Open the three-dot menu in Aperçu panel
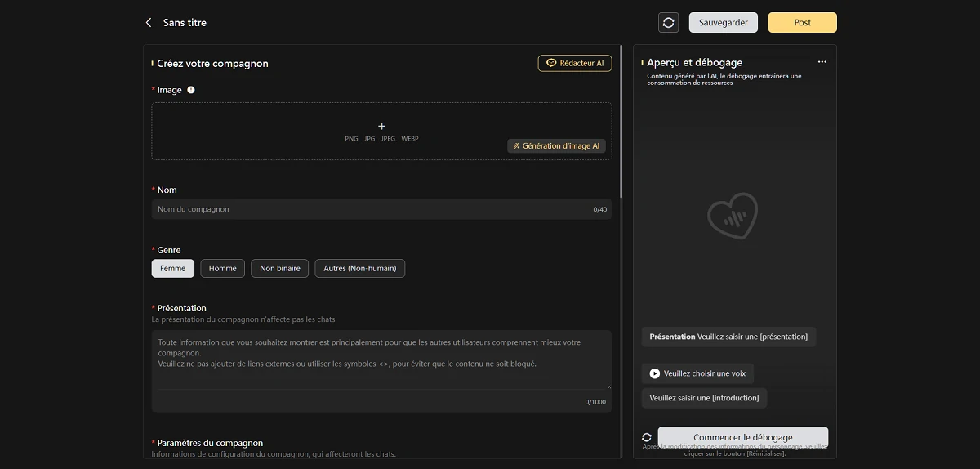The width and height of the screenshot is (980, 469). (x=822, y=62)
